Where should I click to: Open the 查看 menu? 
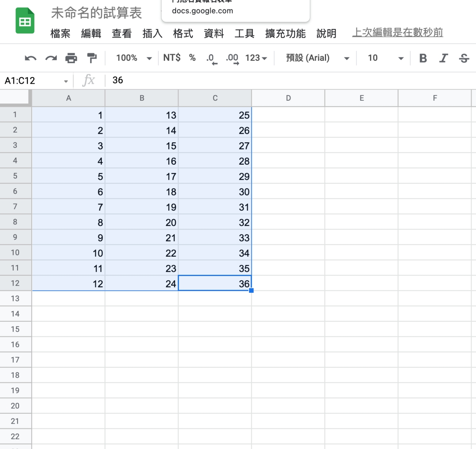[x=122, y=33]
